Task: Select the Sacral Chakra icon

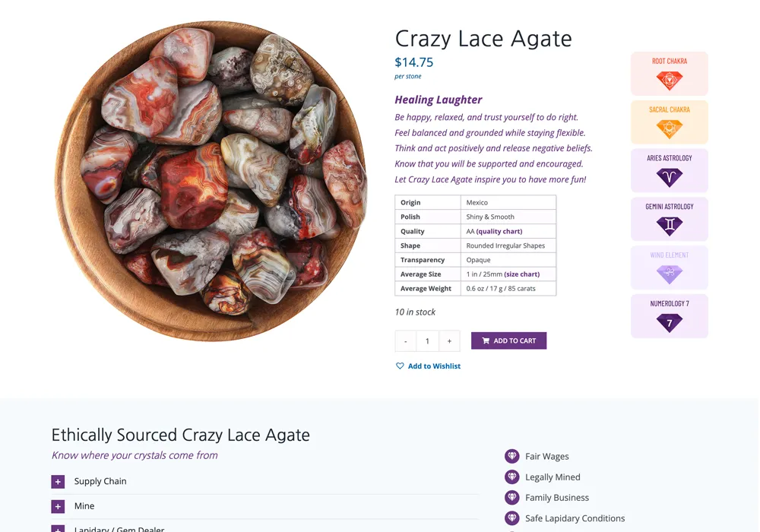Action: [x=670, y=127]
